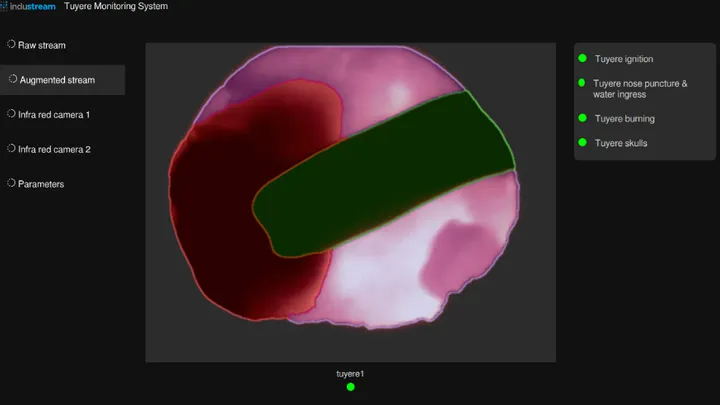Click the tuyere1 label below the image
The width and height of the screenshot is (720, 405).
click(350, 373)
